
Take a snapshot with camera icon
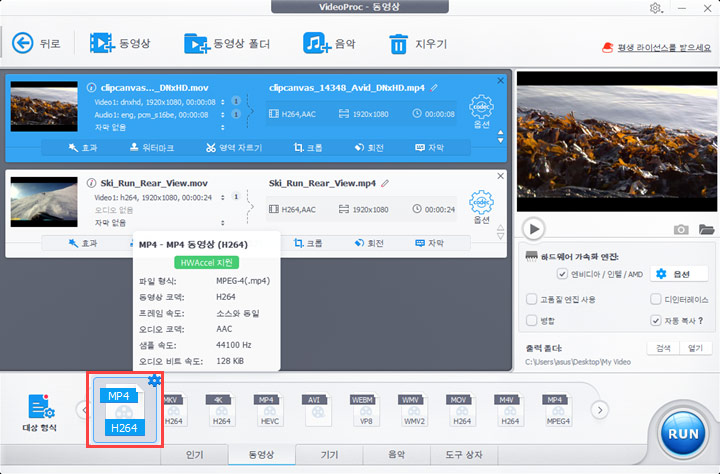(x=681, y=229)
